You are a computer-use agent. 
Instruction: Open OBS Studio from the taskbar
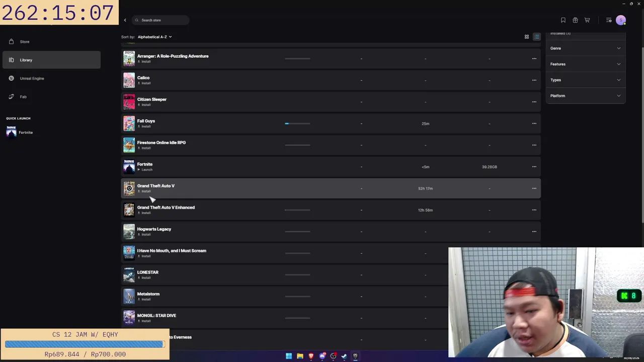tap(333, 356)
